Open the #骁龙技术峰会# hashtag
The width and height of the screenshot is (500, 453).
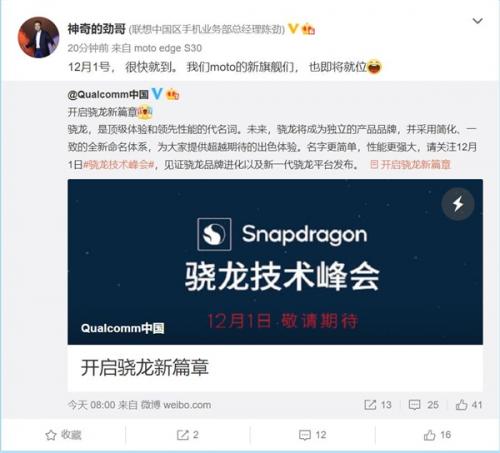point(119,165)
